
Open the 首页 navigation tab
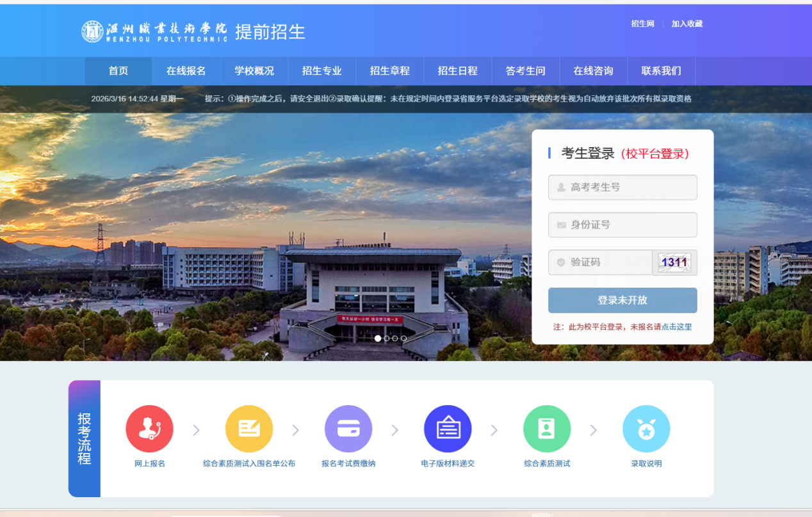click(x=118, y=71)
